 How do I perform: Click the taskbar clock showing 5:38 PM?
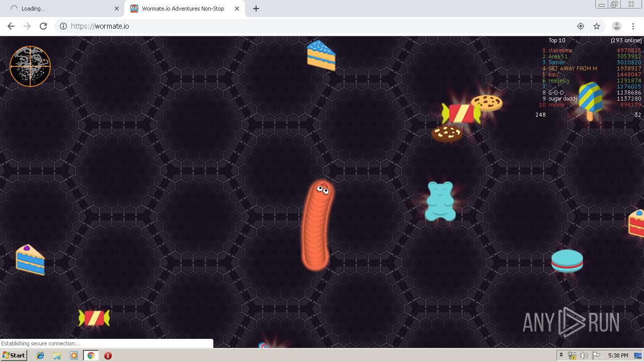pyautogui.click(x=618, y=355)
